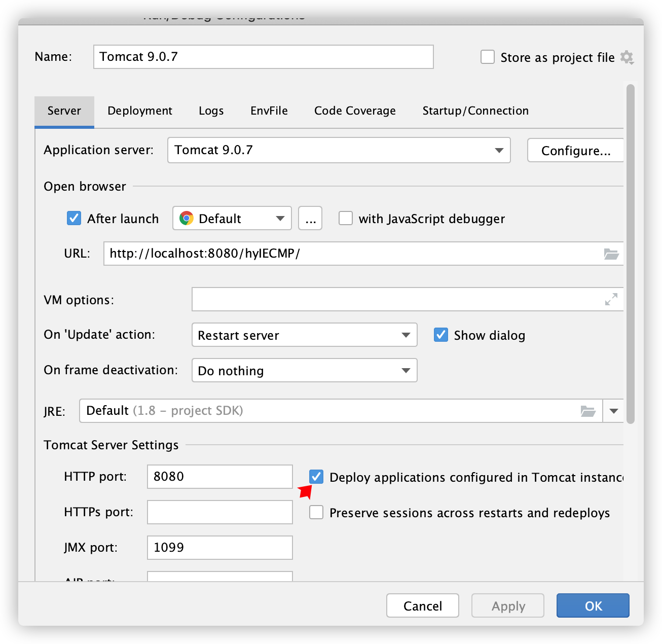662x644 pixels.
Task: Expand the VM options field with expand icon
Action: [x=611, y=299]
